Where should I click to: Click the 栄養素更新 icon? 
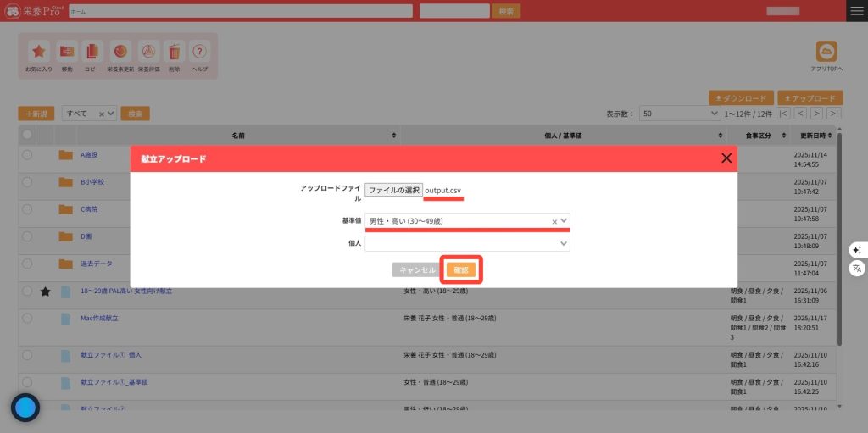point(120,52)
